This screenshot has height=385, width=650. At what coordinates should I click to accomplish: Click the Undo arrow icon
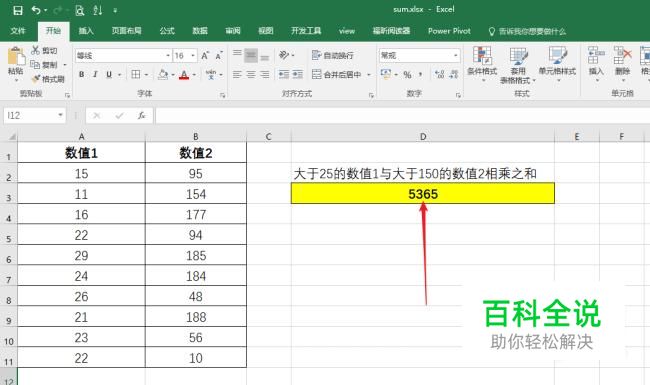36,10
